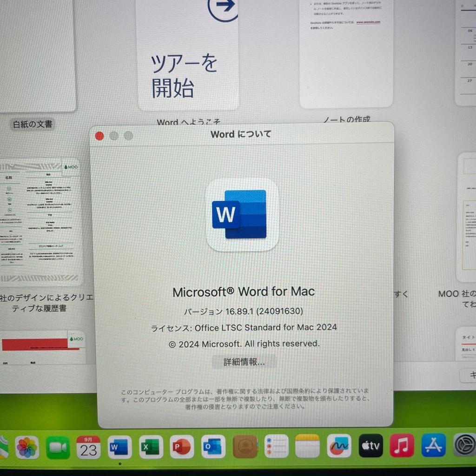
Task: Launch the Notes app from the Dock
Action: [x=308, y=446]
